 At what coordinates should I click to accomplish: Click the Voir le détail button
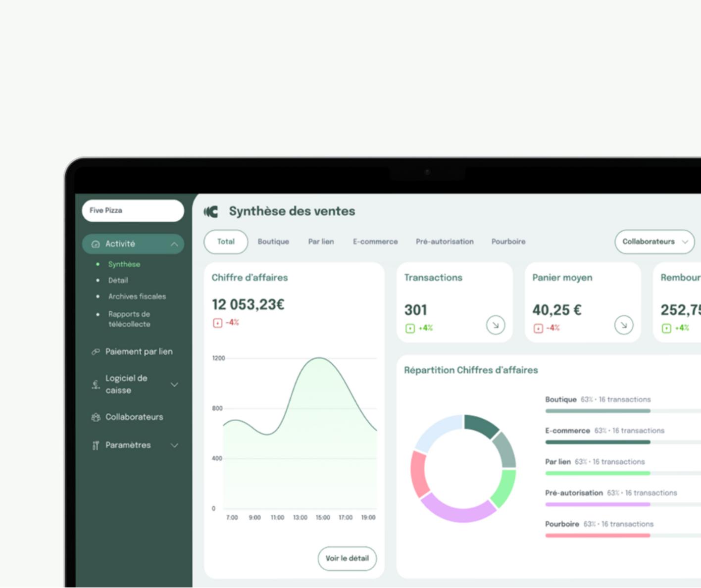click(x=347, y=558)
